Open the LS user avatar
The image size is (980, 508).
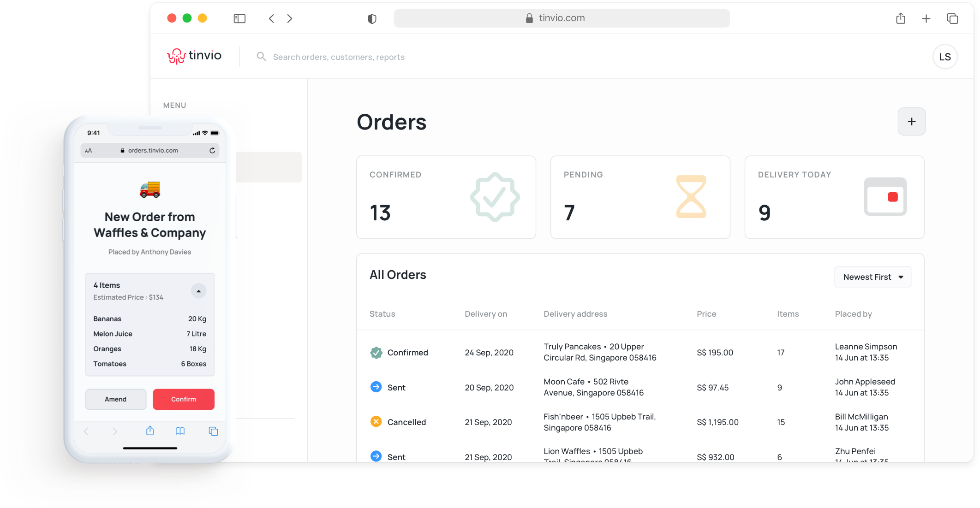pyautogui.click(x=945, y=57)
